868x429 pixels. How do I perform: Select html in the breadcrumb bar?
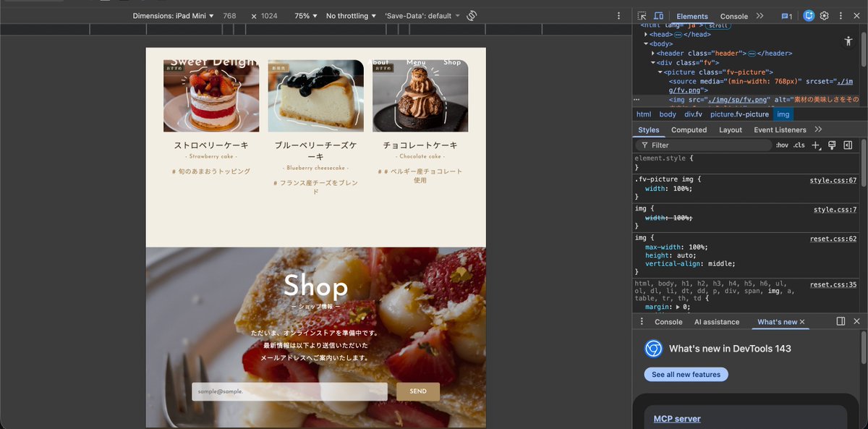(x=643, y=114)
